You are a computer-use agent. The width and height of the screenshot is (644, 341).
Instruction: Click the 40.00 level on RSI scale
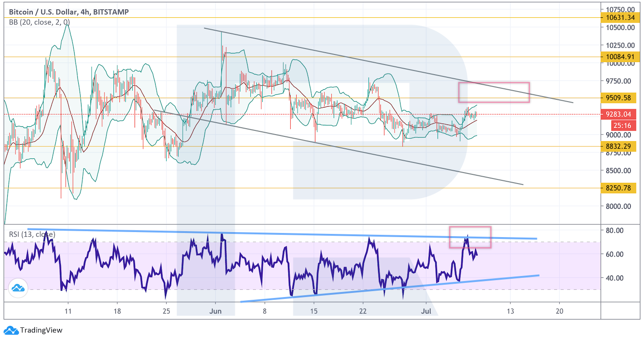click(615, 278)
